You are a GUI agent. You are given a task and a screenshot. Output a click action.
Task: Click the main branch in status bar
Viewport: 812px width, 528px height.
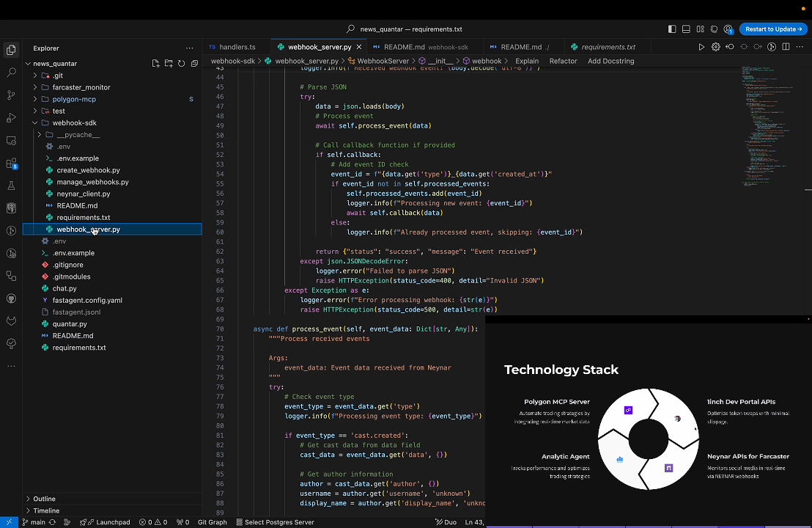pos(34,522)
